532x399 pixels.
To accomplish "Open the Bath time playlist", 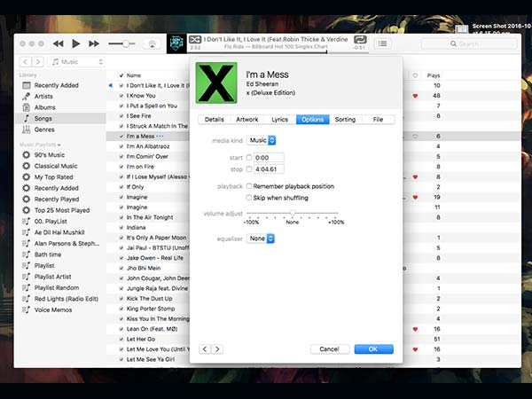I will pyautogui.click(x=48, y=254).
